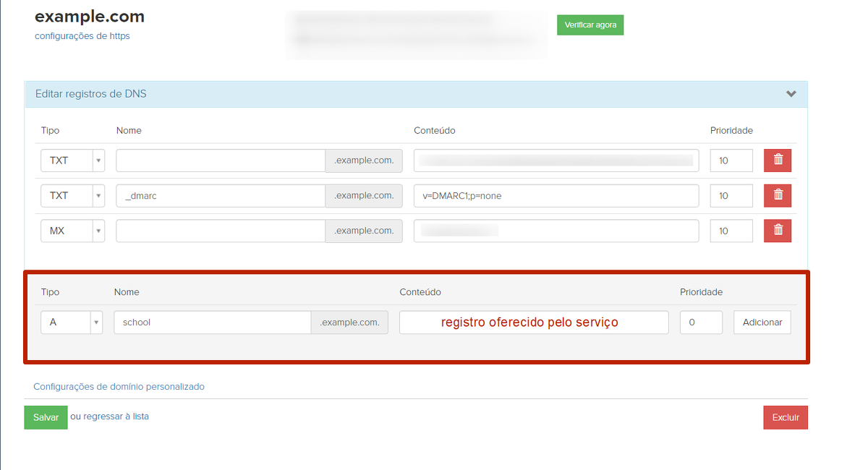Click the name field containing school
This screenshot has height=470, width=868.
click(x=212, y=322)
